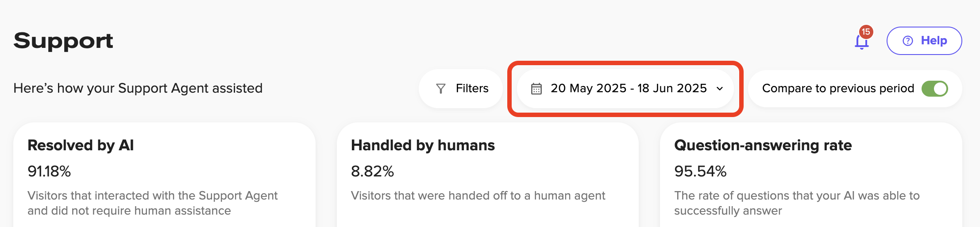Open the notifications bell
Image resolution: width=980 pixels, height=227 pixels.
tap(861, 43)
